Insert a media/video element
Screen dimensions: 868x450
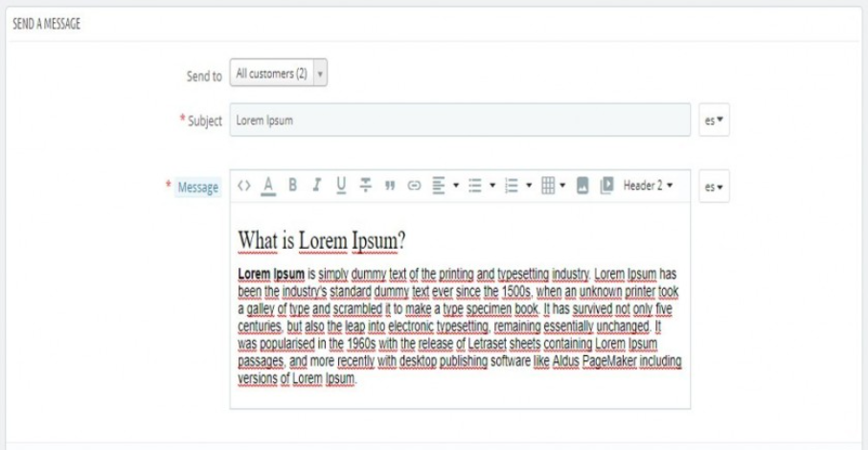click(606, 186)
